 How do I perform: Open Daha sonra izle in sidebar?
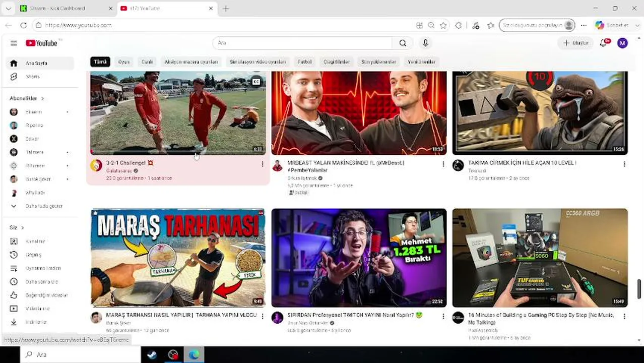point(40,282)
